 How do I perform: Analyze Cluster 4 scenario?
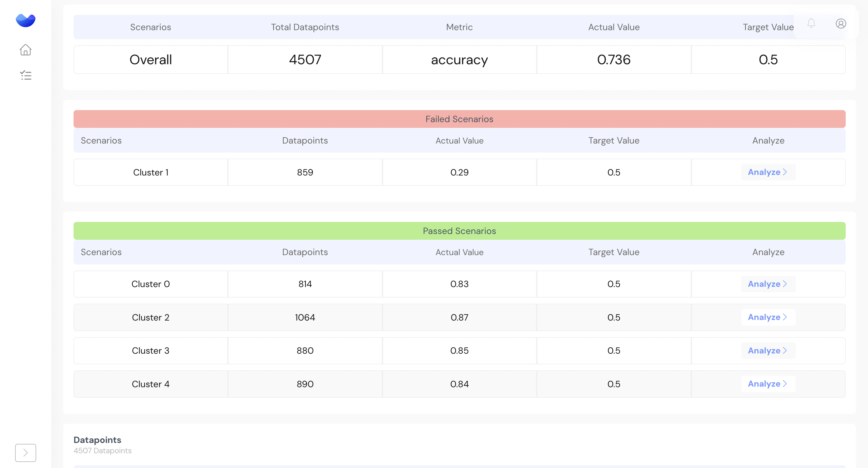click(x=768, y=384)
